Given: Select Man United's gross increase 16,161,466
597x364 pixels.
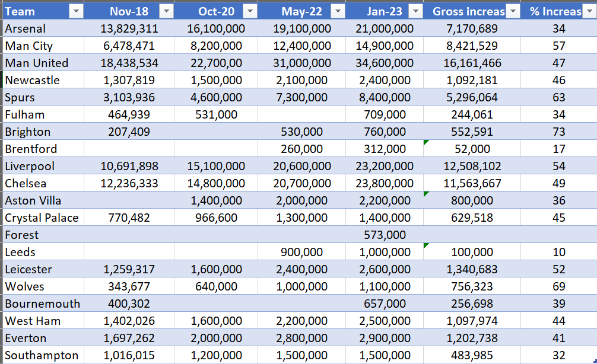Looking at the screenshot, I should pyautogui.click(x=472, y=63).
